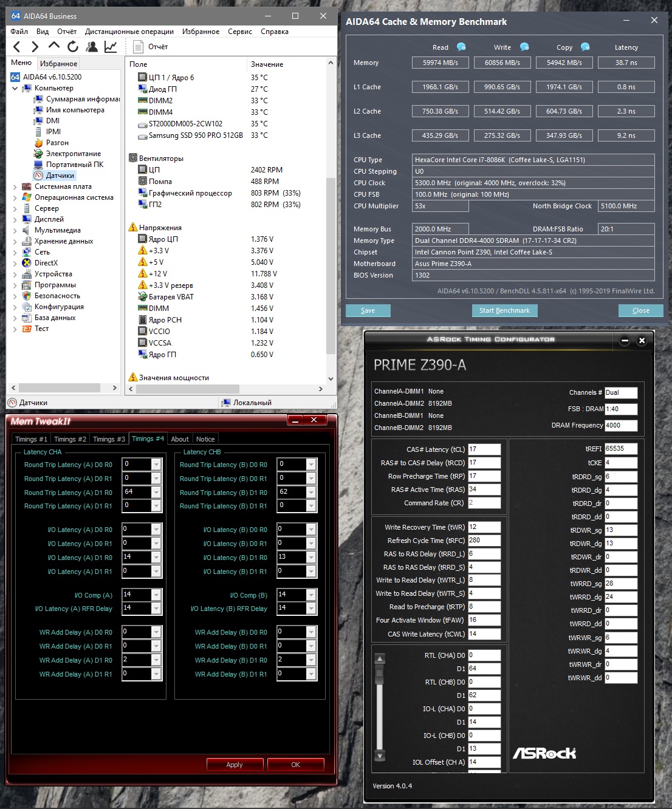The height and width of the screenshot is (809, 672).
Task: Go forward with AIDA64 toolbar forward arrow
Action: click(35, 47)
